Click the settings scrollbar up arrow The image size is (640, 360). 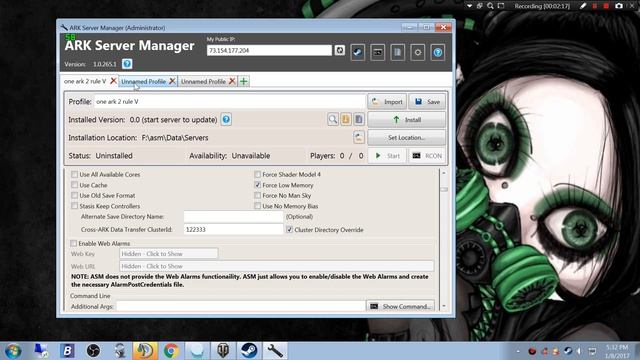click(444, 173)
